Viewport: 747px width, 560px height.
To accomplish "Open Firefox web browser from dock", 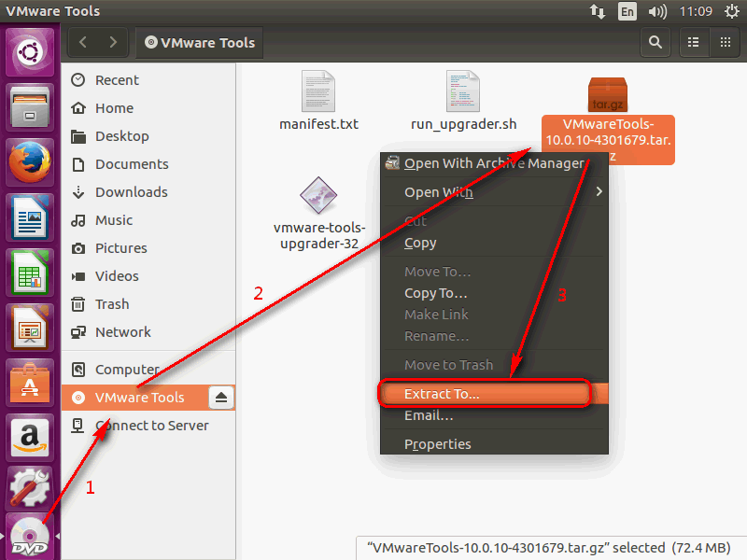I will 30,162.
